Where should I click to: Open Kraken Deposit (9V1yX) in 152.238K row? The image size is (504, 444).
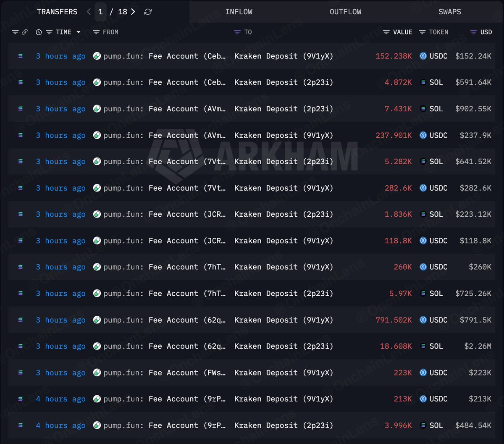284,56
